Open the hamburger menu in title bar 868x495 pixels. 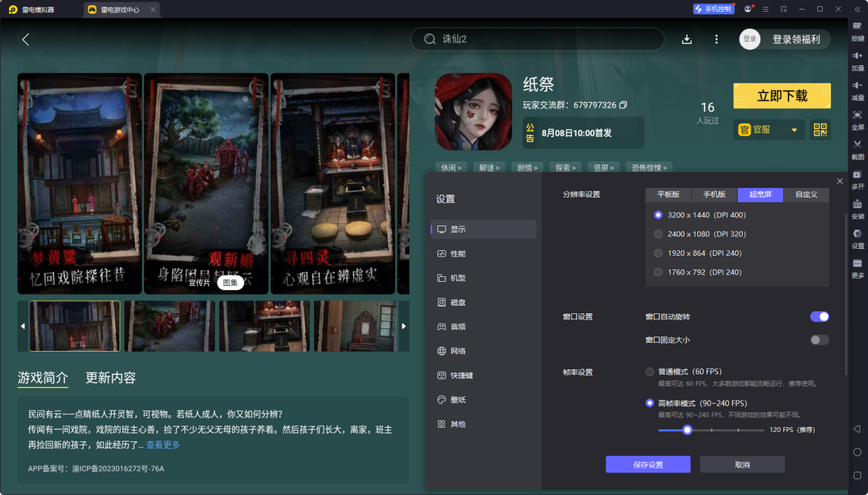pos(766,9)
